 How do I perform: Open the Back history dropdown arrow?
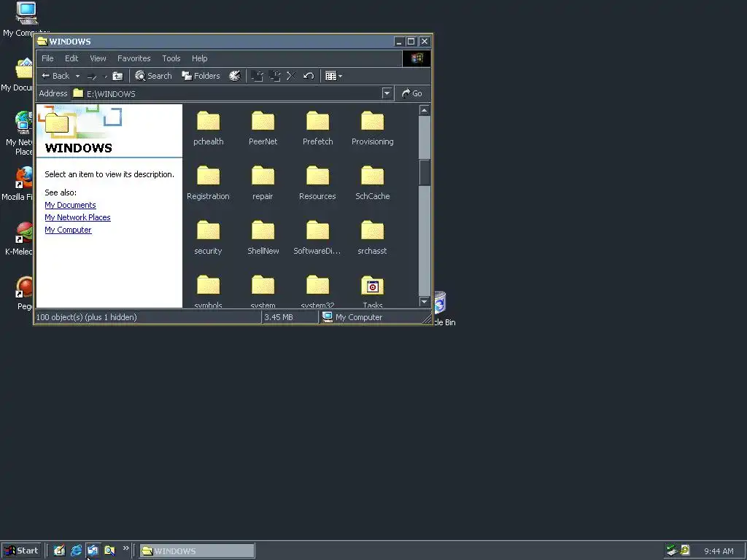tap(77, 76)
